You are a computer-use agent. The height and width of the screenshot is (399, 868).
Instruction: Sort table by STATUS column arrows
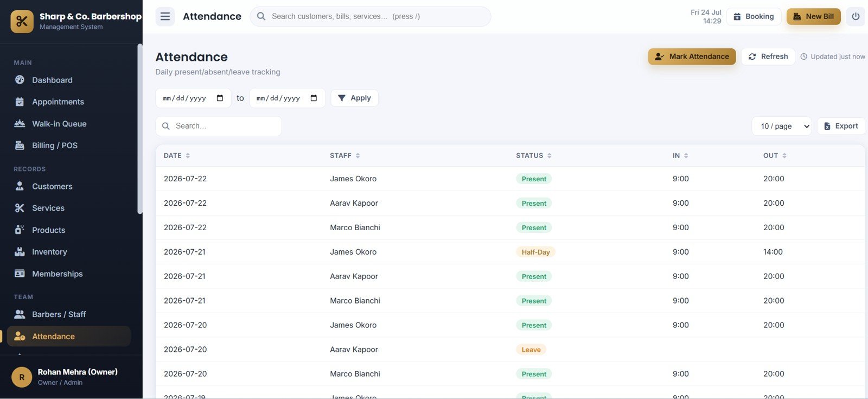coord(549,156)
